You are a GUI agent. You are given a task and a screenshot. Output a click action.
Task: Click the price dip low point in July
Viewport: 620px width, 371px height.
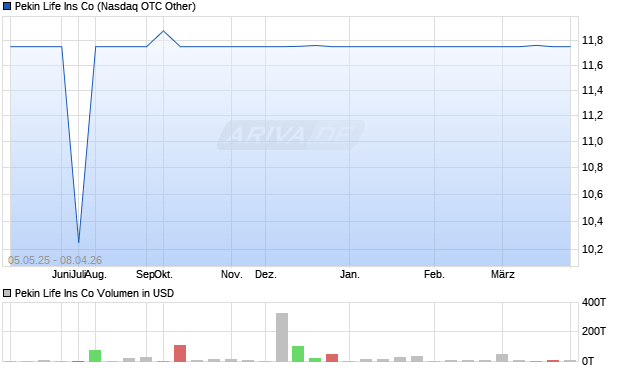point(79,242)
